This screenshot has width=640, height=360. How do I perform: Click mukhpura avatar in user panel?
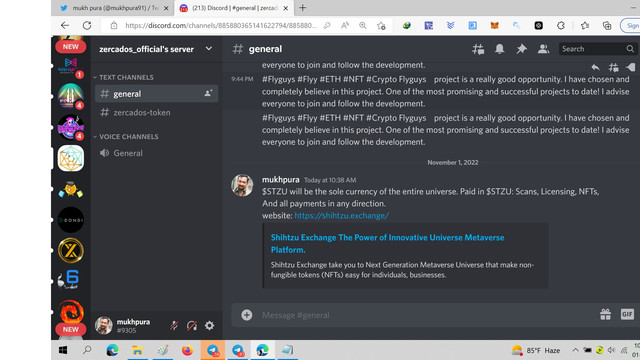[x=104, y=325]
